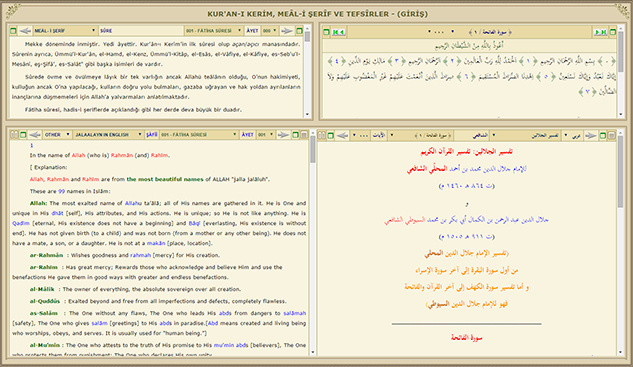The width and height of the screenshot is (633, 367).
Task: Follow the blue rahmah link
Action: [x=140, y=255]
